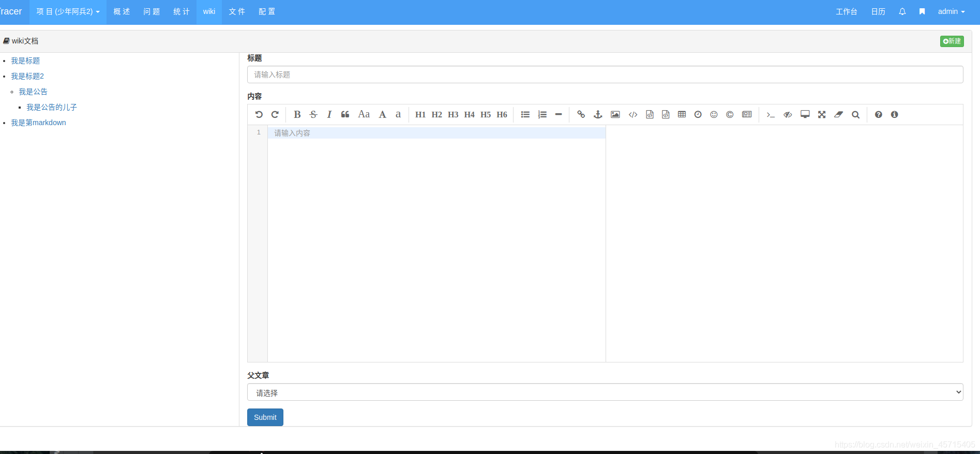Screen dimensions: 980x454
Task: Open the 问题 navigation tab
Action: (152, 12)
